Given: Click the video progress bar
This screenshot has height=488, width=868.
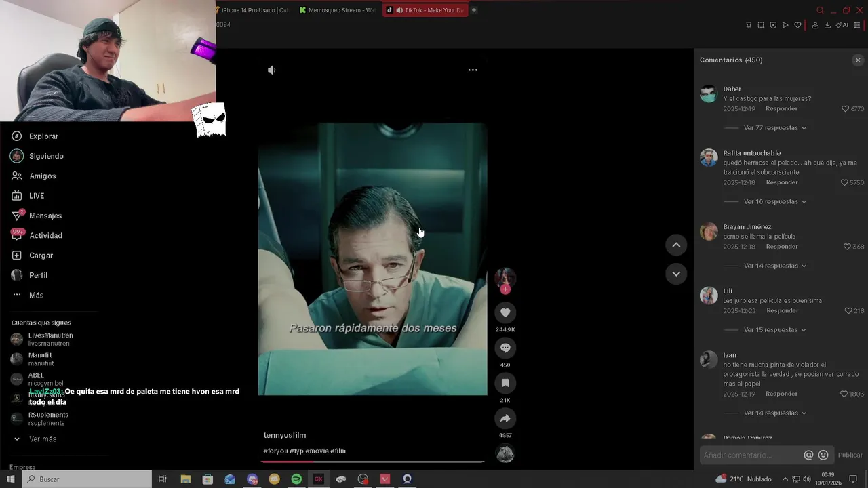Looking at the screenshot, I should pyautogui.click(x=372, y=462).
